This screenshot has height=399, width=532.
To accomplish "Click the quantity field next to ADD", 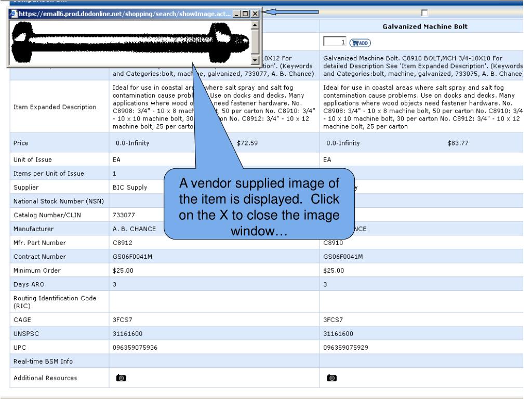I will (335, 42).
